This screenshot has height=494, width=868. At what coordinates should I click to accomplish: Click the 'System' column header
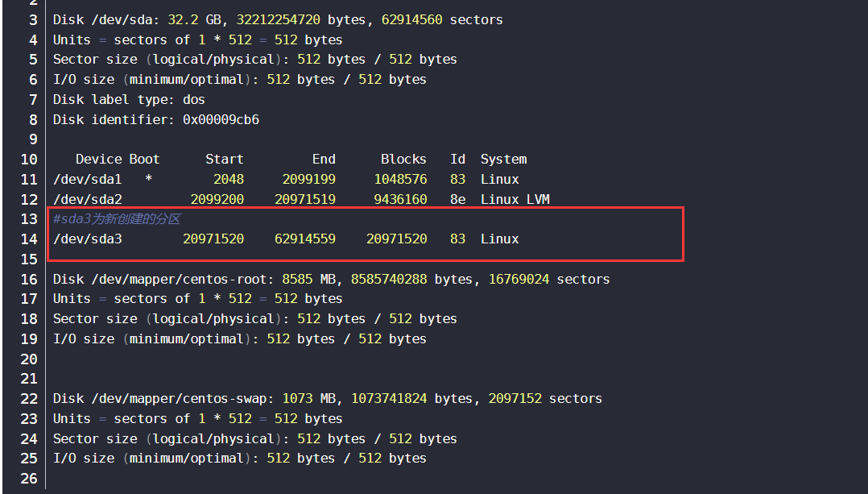click(x=503, y=159)
